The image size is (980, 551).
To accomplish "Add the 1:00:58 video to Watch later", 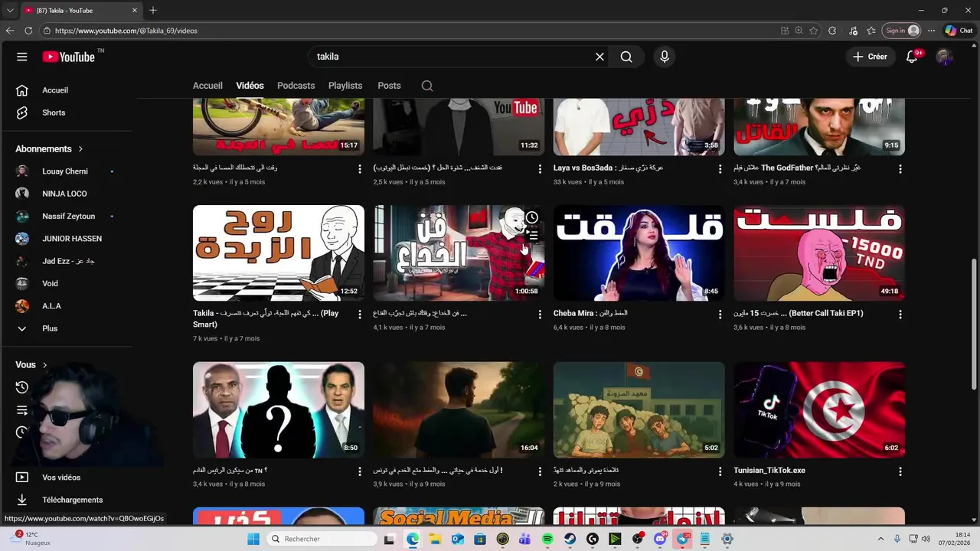I will pyautogui.click(x=532, y=218).
